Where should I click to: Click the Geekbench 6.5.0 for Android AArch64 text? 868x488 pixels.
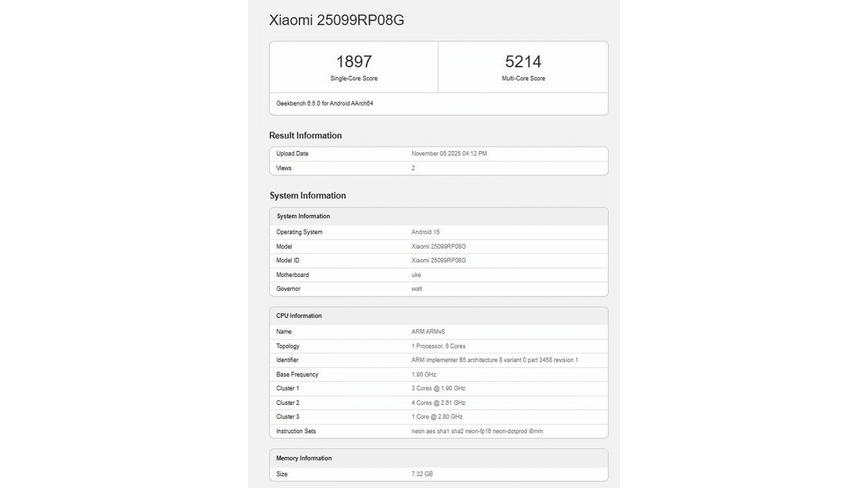(325, 103)
